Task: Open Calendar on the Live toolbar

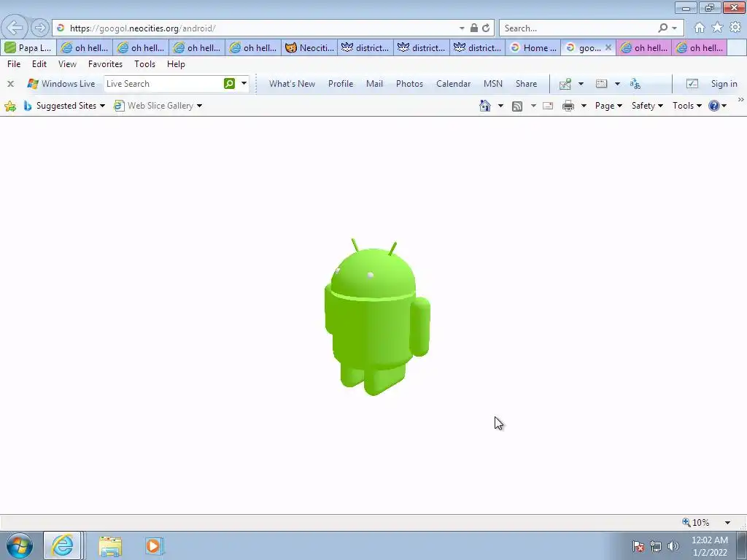Action: [453, 84]
